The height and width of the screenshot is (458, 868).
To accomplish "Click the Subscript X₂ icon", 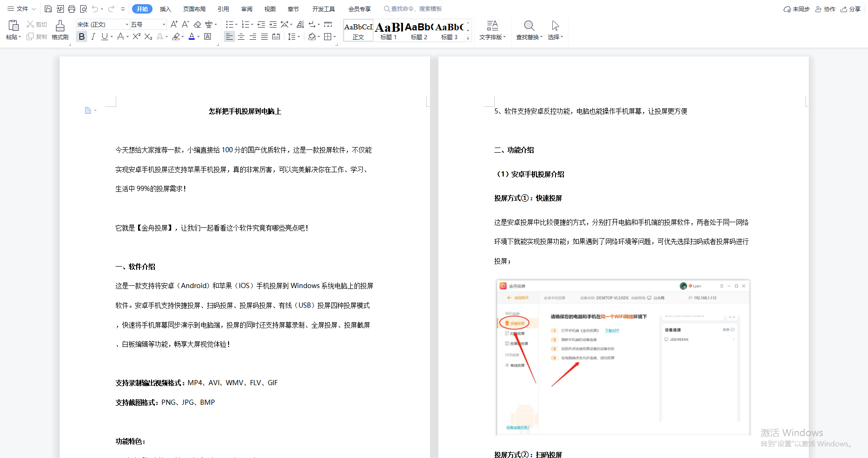I will (148, 36).
